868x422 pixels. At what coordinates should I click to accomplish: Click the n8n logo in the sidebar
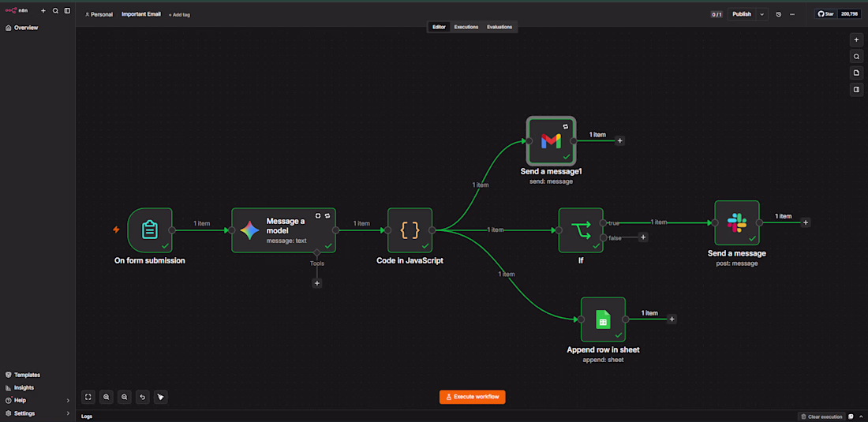(x=16, y=10)
